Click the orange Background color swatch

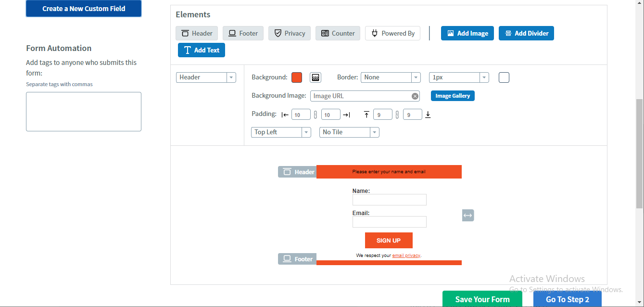(x=297, y=77)
